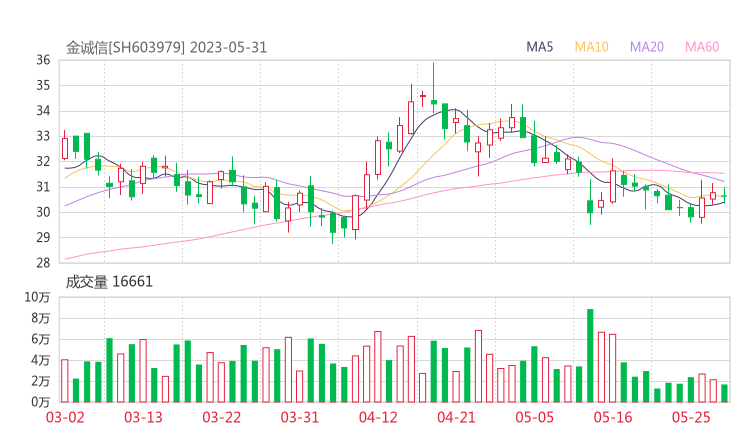Click the candlestick with highest wick near 36

pos(434,90)
